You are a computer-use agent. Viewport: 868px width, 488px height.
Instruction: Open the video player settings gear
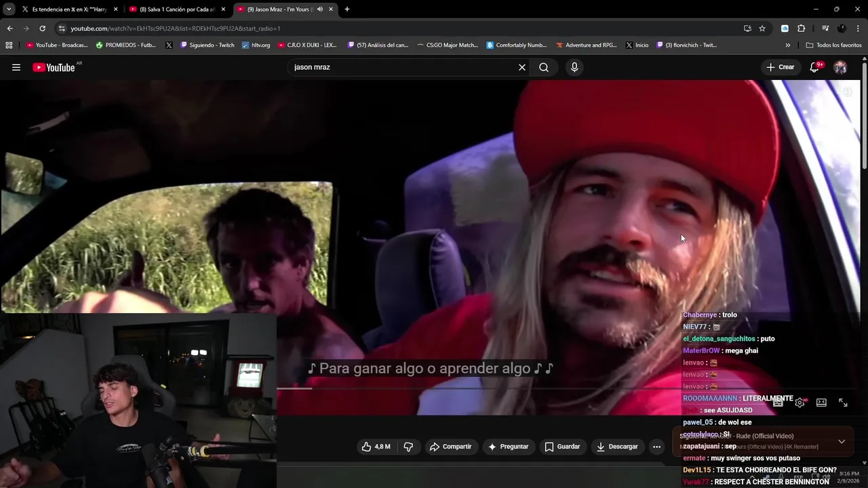(800, 403)
